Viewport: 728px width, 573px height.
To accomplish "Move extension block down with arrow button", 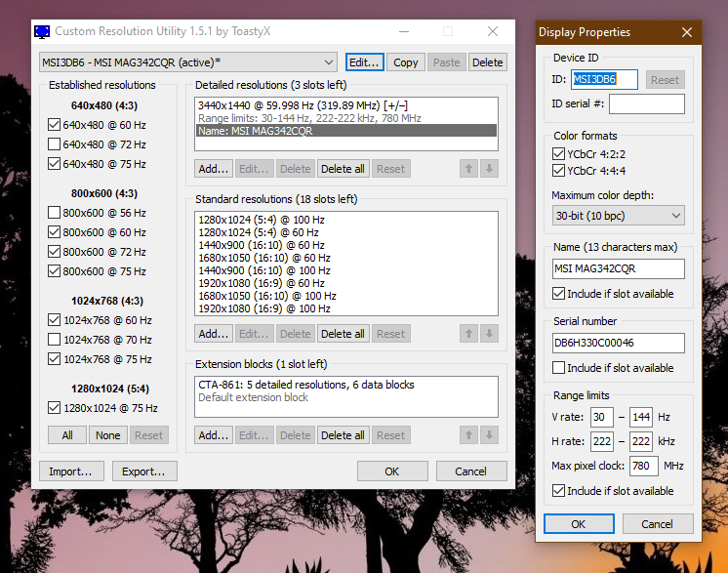I will point(489,435).
